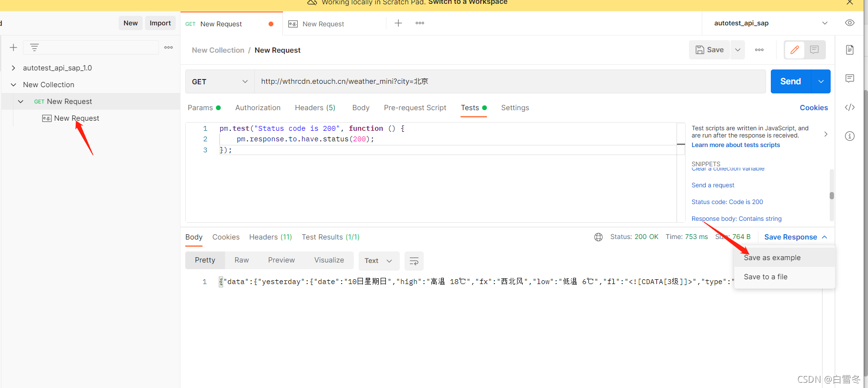Image resolution: width=868 pixels, height=388 pixels.
Task: Open request more actions ellipsis next to Save
Action: 759,50
